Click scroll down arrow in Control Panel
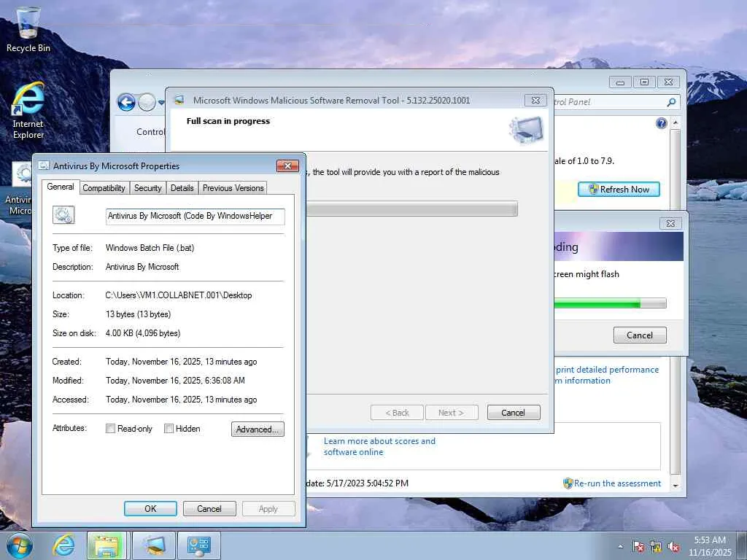The image size is (747, 560). 675,486
